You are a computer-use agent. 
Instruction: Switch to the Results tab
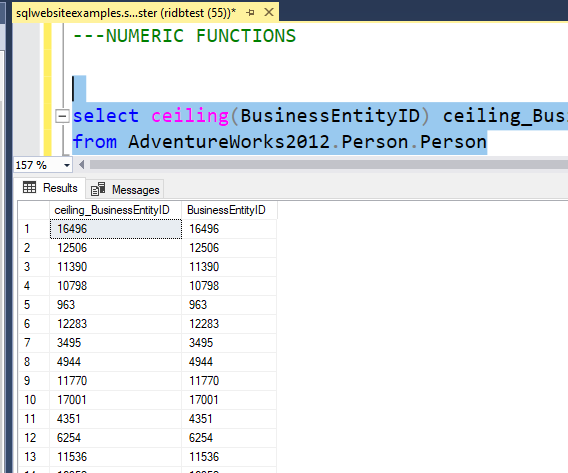click(x=50, y=188)
